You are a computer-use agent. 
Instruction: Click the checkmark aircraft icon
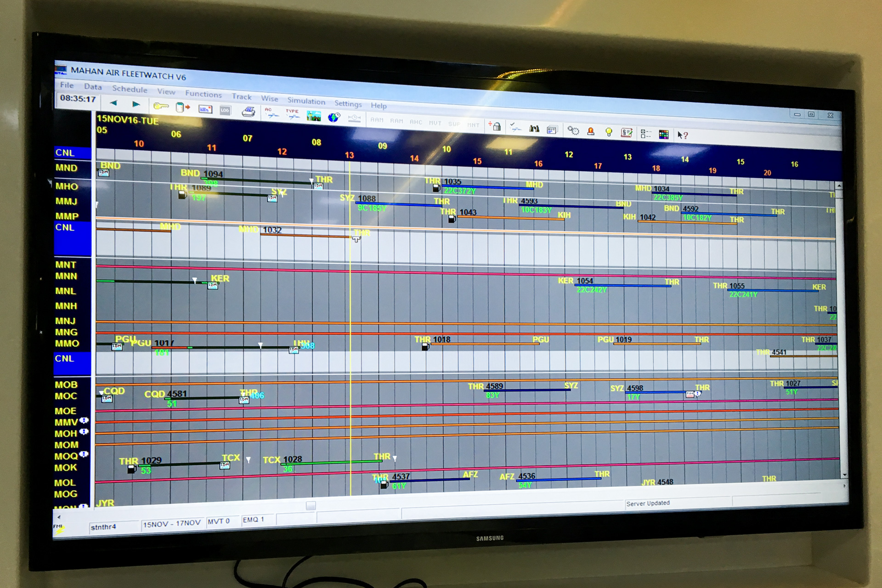click(516, 128)
